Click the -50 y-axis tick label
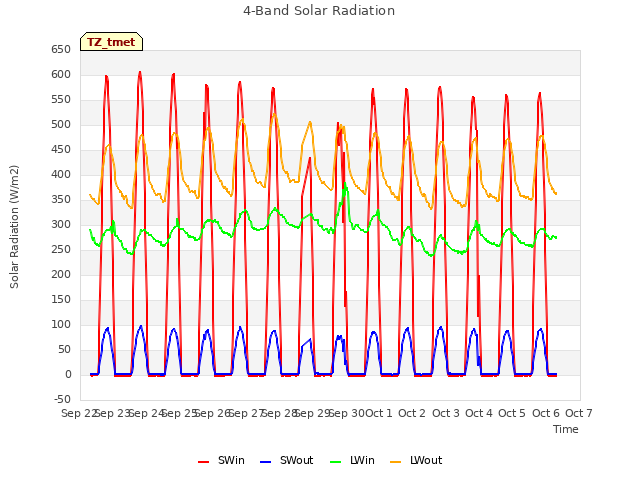The image size is (640, 480). [62, 400]
